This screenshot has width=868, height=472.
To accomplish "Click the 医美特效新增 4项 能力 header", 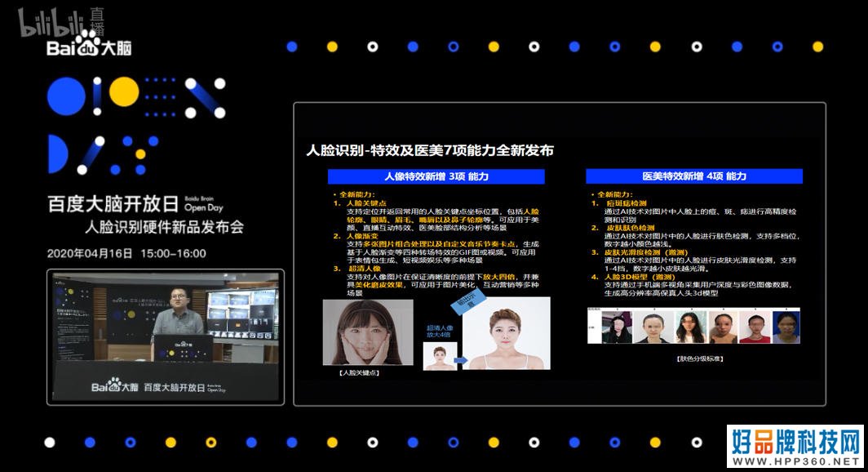I will coord(694,176).
